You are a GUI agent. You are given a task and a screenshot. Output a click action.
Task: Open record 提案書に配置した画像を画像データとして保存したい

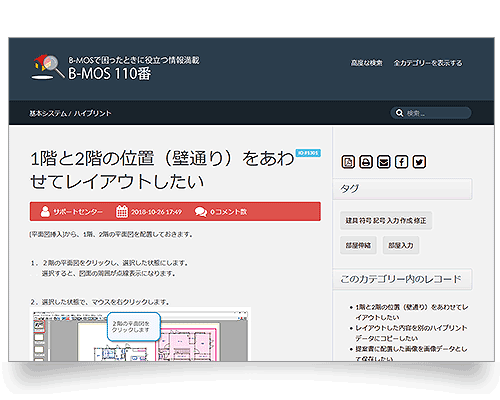[x=411, y=353]
